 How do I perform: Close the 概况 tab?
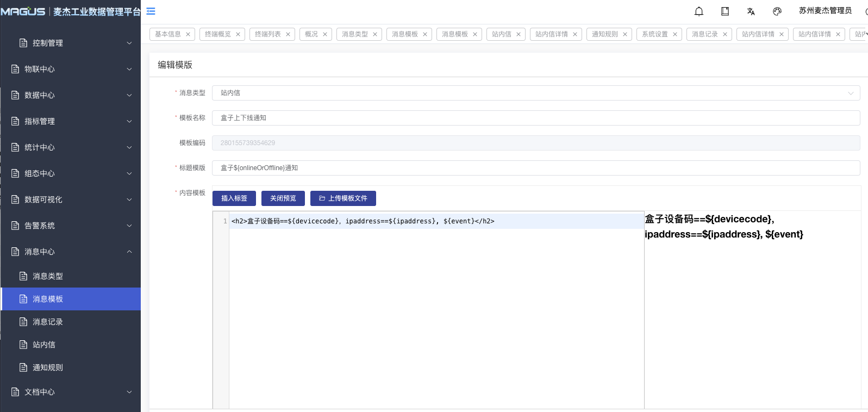(x=325, y=34)
